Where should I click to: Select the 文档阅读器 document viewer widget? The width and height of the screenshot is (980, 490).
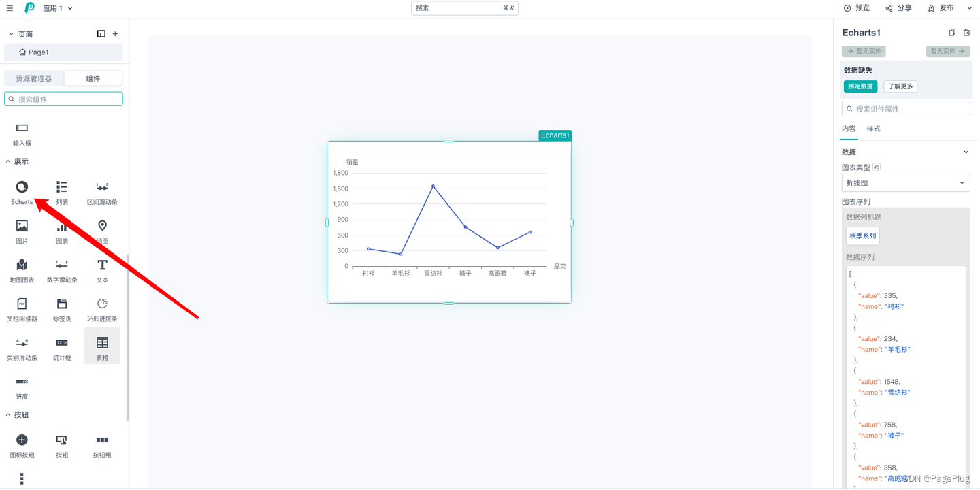[x=22, y=309]
